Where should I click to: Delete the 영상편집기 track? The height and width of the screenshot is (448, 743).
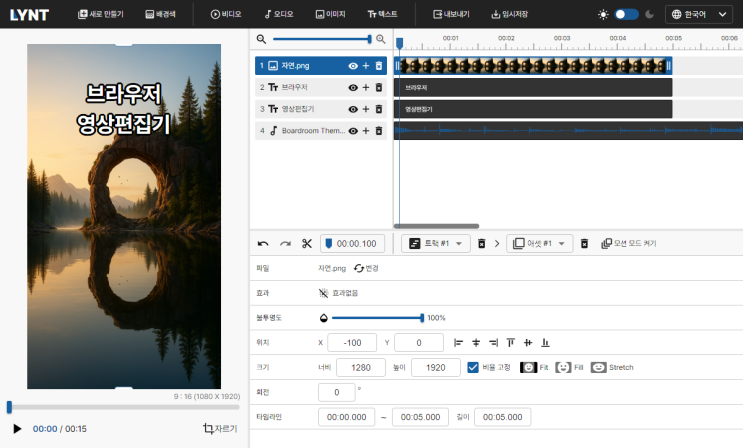[x=379, y=110]
